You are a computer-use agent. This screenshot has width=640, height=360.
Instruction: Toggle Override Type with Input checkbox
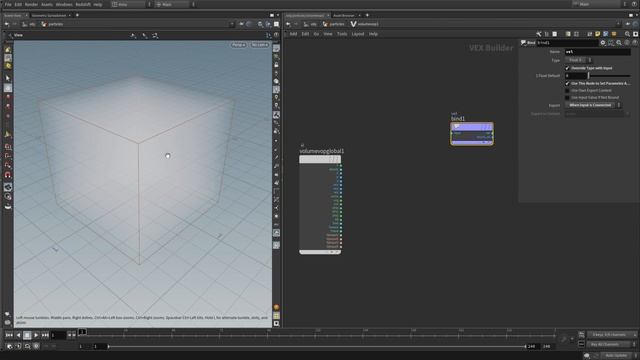(x=567, y=68)
